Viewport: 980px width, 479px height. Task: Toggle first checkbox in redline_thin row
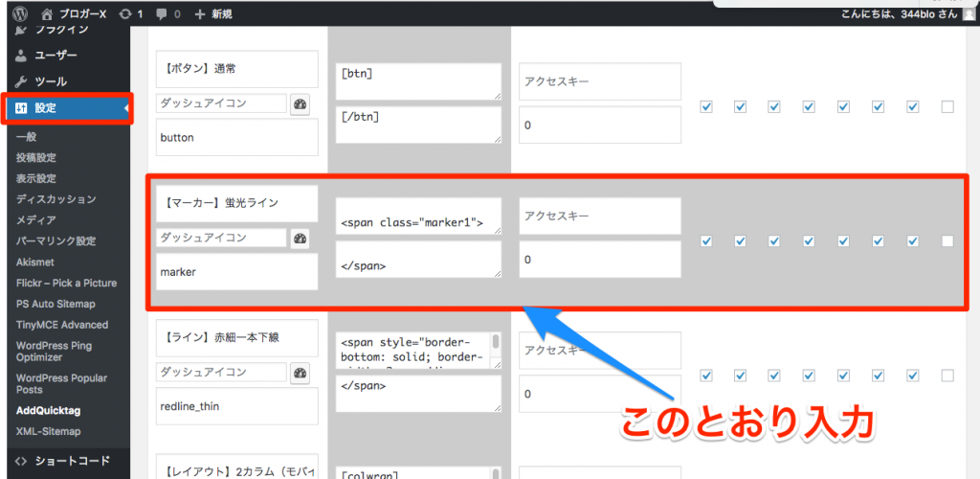point(706,376)
